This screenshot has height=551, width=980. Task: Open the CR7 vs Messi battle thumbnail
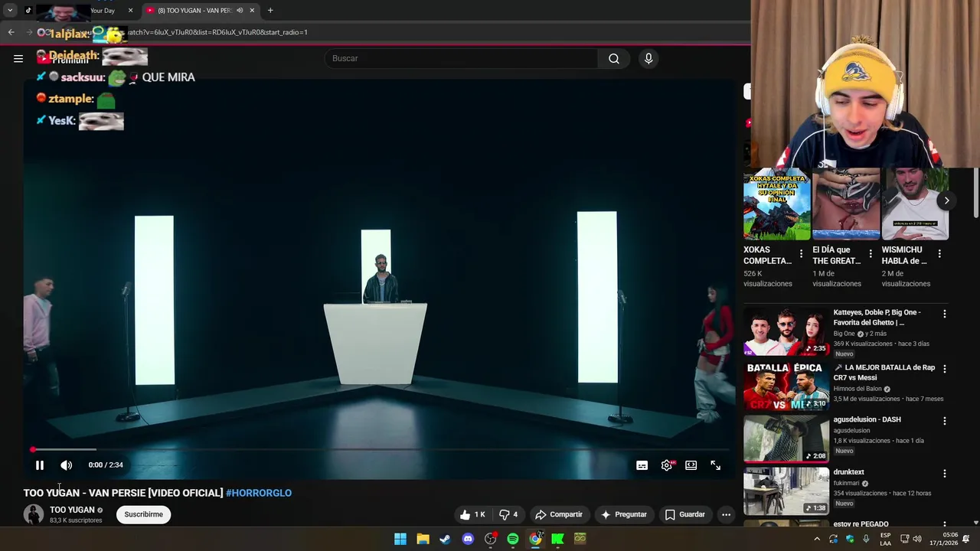[786, 386]
